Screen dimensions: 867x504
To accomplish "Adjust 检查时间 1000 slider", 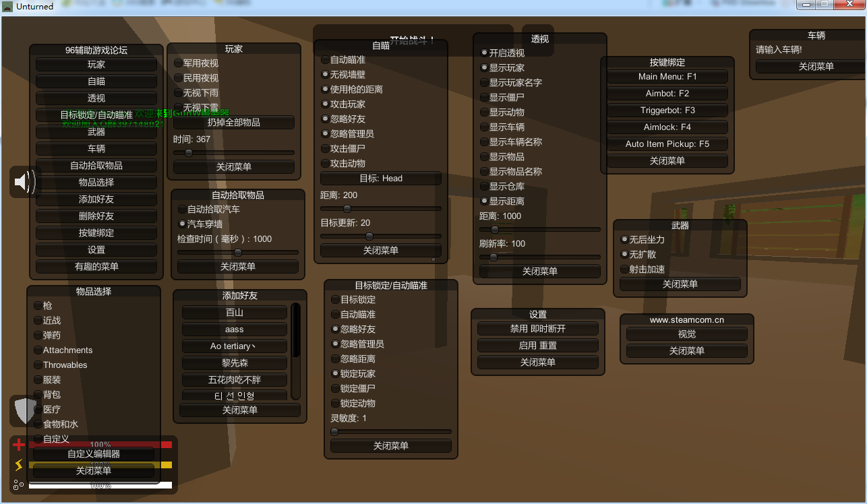I will [x=238, y=253].
